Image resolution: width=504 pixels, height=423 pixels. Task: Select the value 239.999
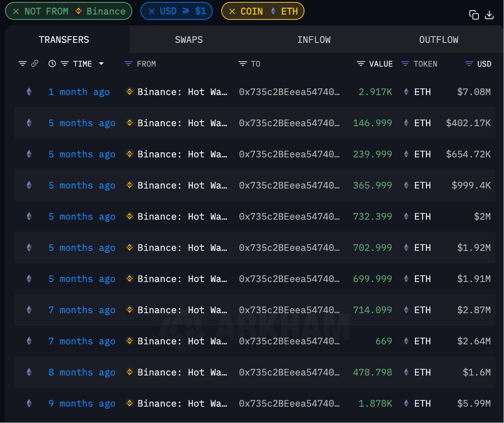pos(373,154)
